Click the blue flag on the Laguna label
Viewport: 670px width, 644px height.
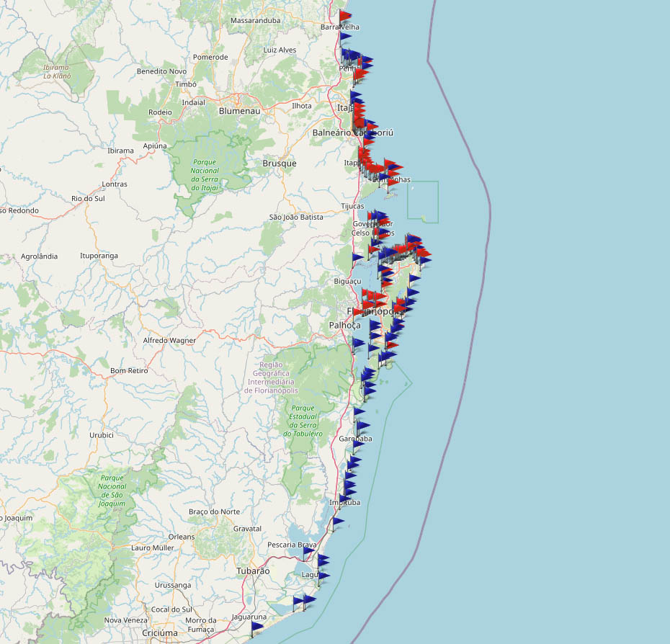point(323,576)
